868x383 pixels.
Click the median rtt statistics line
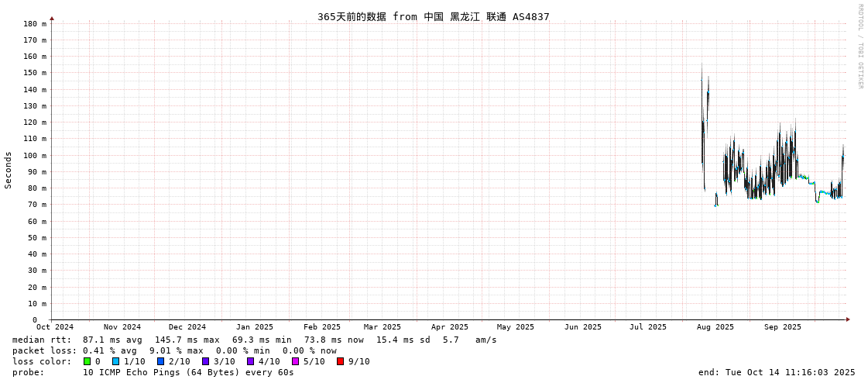point(254,340)
